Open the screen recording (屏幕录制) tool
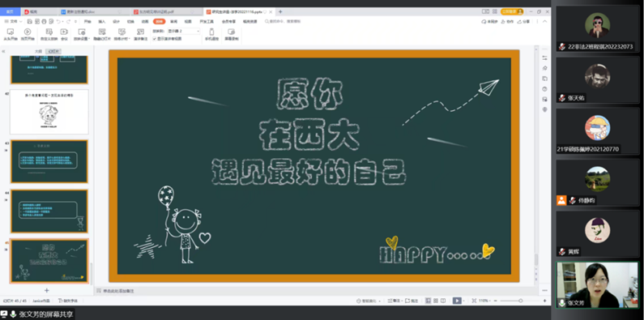This screenshot has width=644, height=320. point(231,35)
